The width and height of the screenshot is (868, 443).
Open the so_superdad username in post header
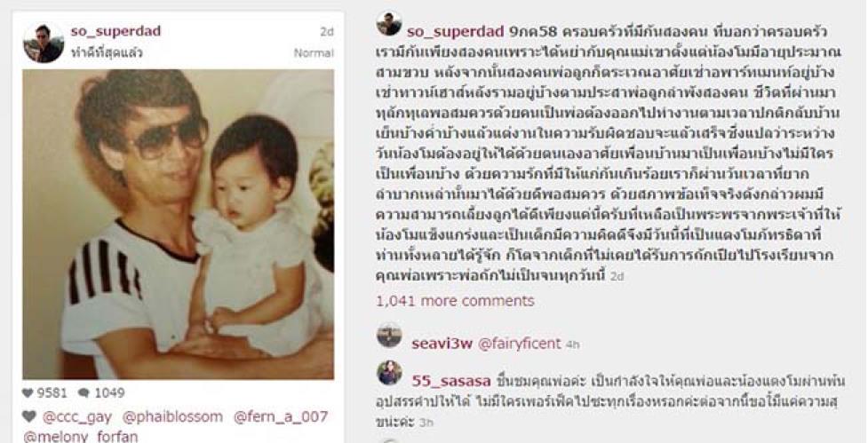point(115,31)
